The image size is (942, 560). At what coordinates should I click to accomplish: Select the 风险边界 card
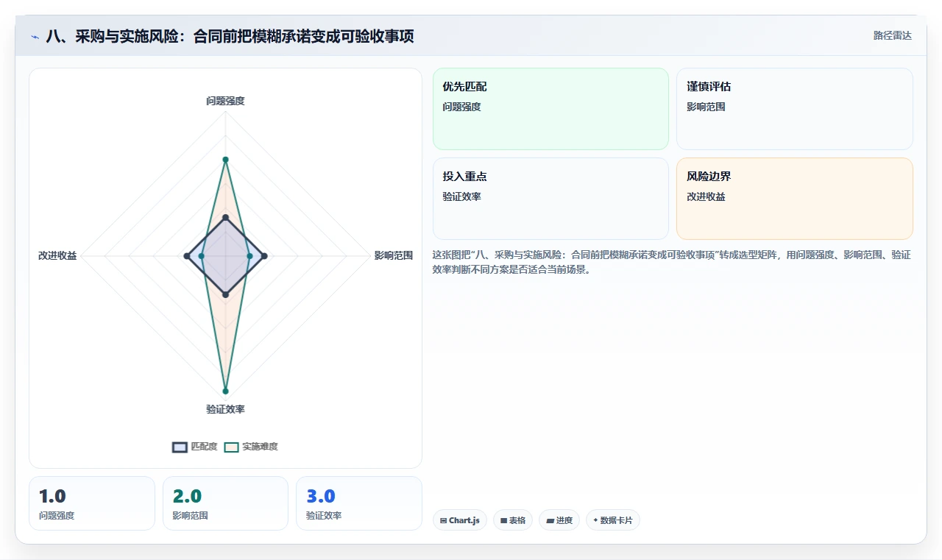click(x=795, y=199)
